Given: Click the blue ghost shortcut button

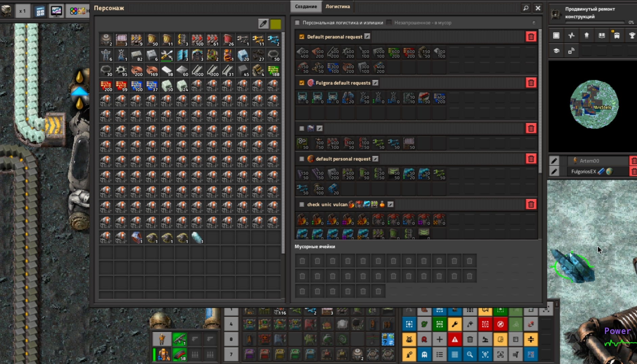Looking at the screenshot, I should pyautogui.click(x=424, y=355).
